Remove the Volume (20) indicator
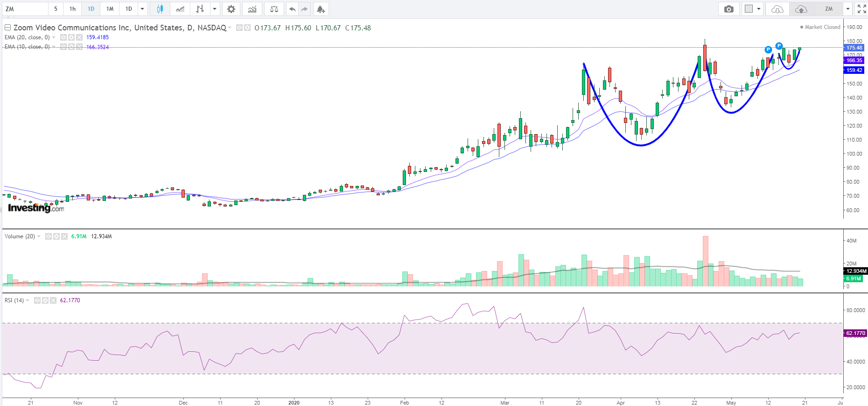 tap(64, 236)
